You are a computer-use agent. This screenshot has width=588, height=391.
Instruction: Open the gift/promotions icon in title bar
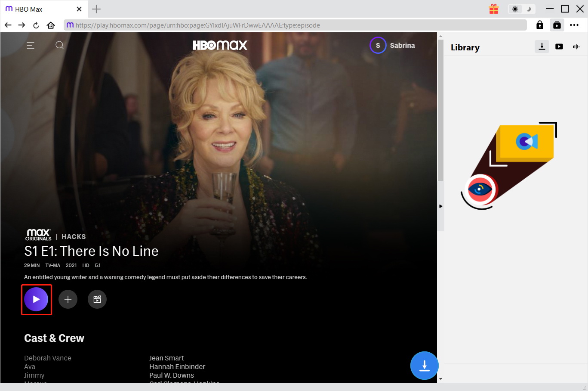point(493,9)
